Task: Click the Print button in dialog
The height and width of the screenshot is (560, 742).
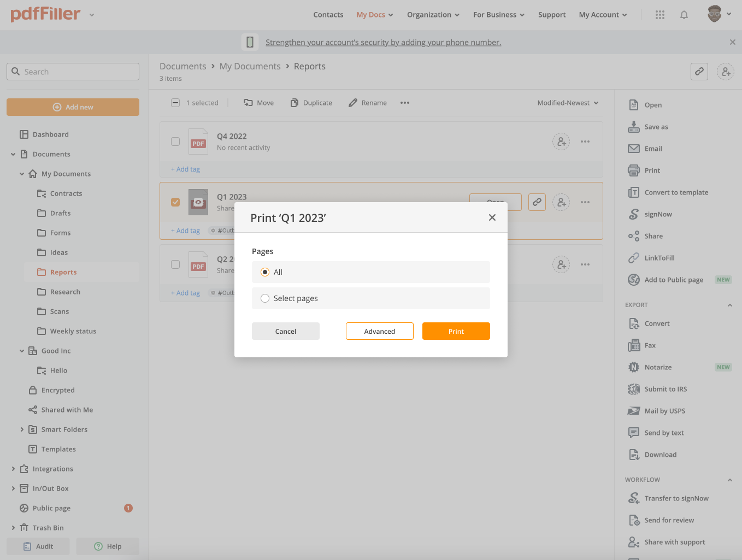Action: click(456, 331)
